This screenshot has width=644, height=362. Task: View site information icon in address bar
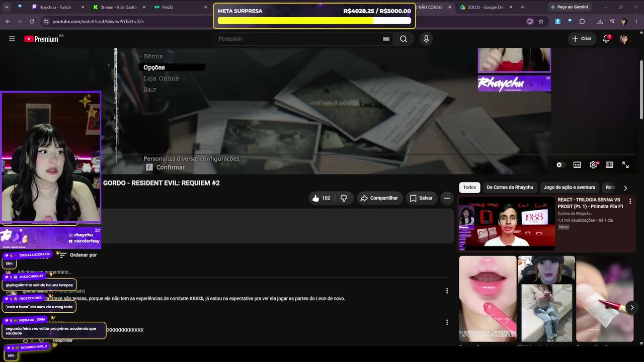coord(46,22)
